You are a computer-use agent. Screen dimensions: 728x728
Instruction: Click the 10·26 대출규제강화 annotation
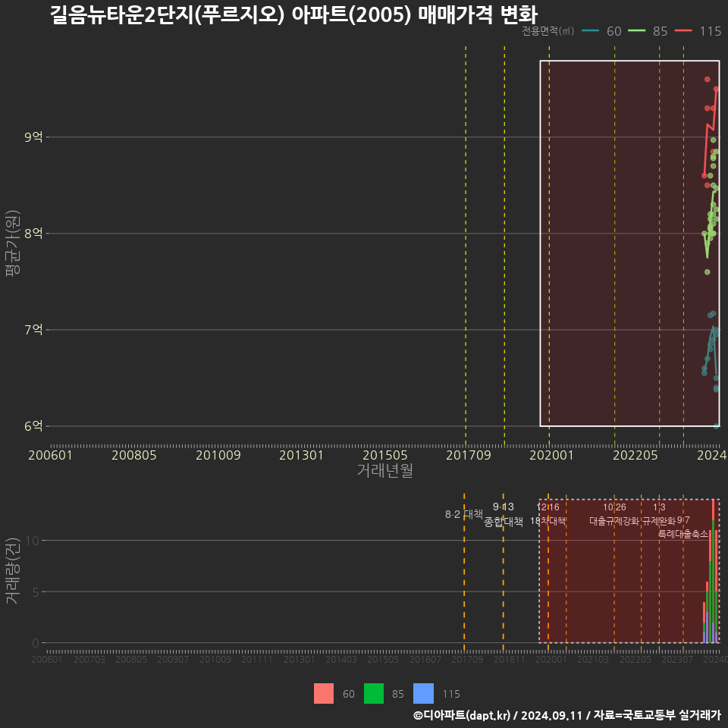click(614, 514)
